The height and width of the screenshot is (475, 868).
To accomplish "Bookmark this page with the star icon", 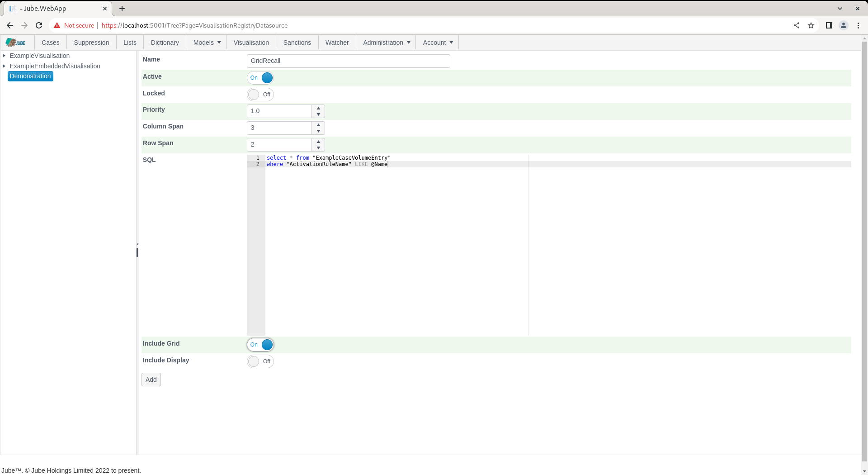I will click(x=811, y=25).
